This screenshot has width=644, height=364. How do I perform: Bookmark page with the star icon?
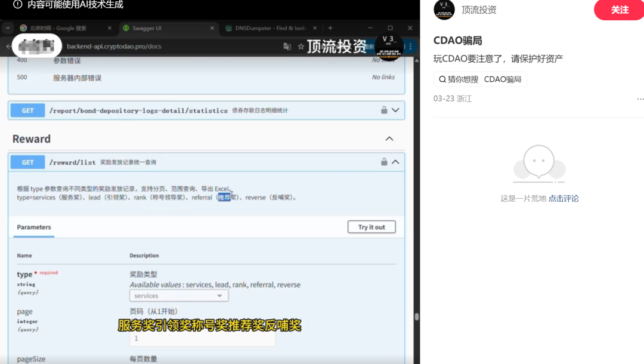pyautogui.click(x=301, y=47)
